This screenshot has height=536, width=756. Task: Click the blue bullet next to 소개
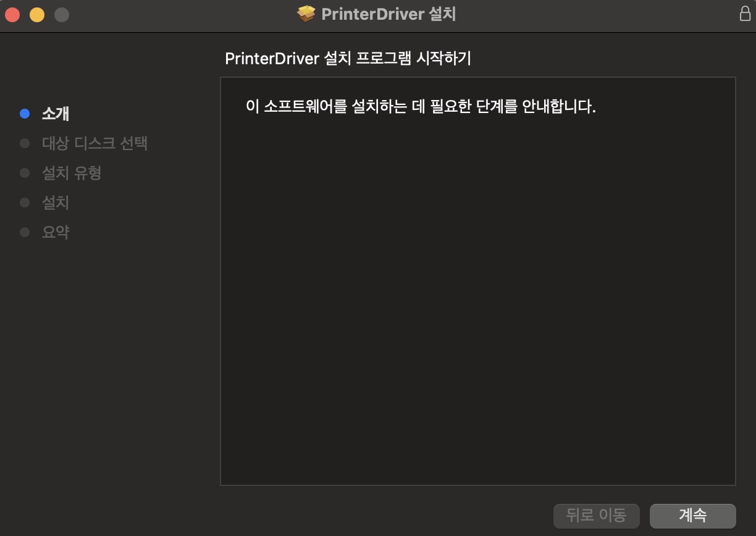25,114
